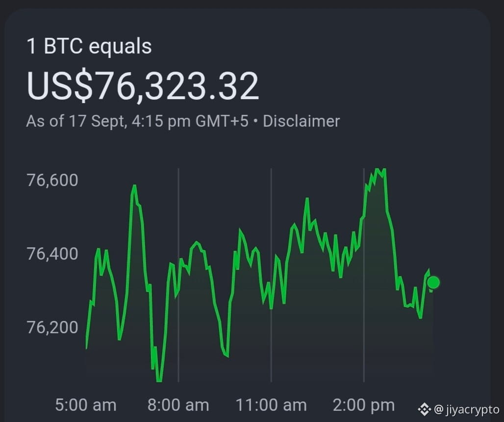The width and height of the screenshot is (504, 422).
Task: Click the 2:00 pm time axis label
Action: tap(363, 405)
